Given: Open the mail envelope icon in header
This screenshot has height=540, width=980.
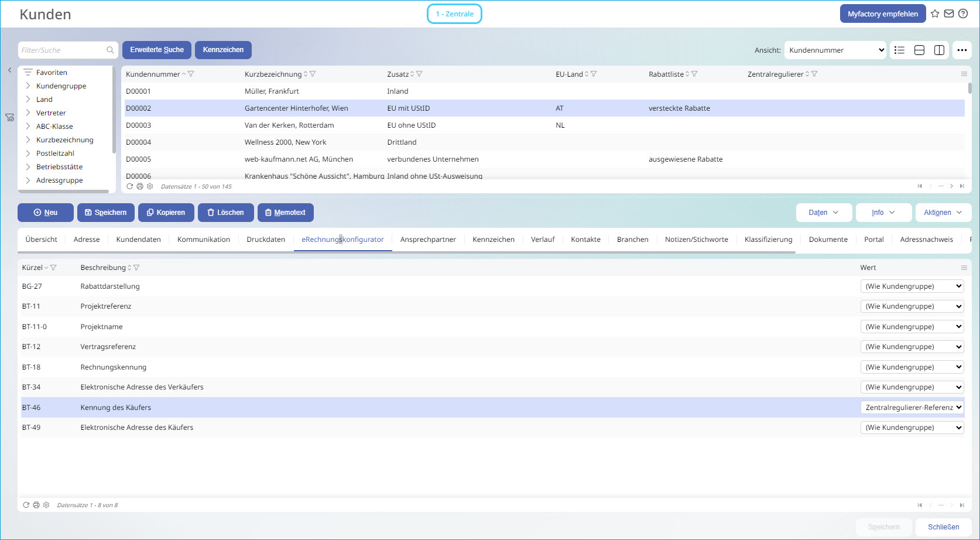Looking at the screenshot, I should [949, 13].
